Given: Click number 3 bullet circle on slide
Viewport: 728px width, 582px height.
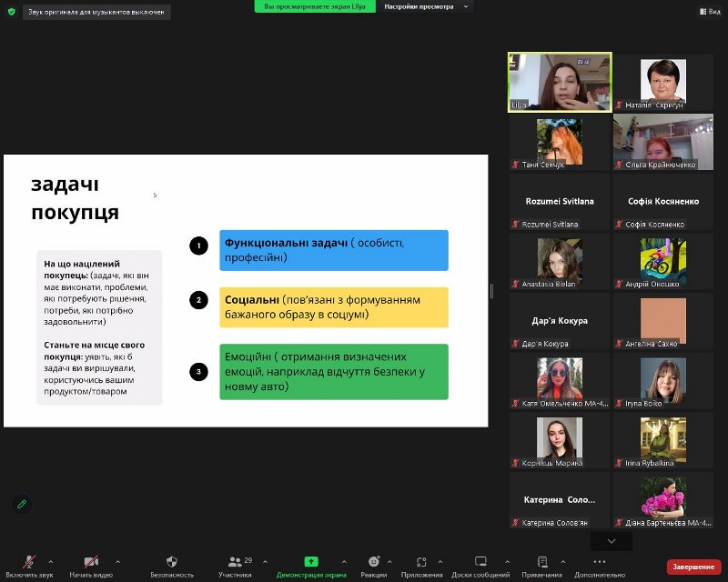Looking at the screenshot, I should 198,372.
